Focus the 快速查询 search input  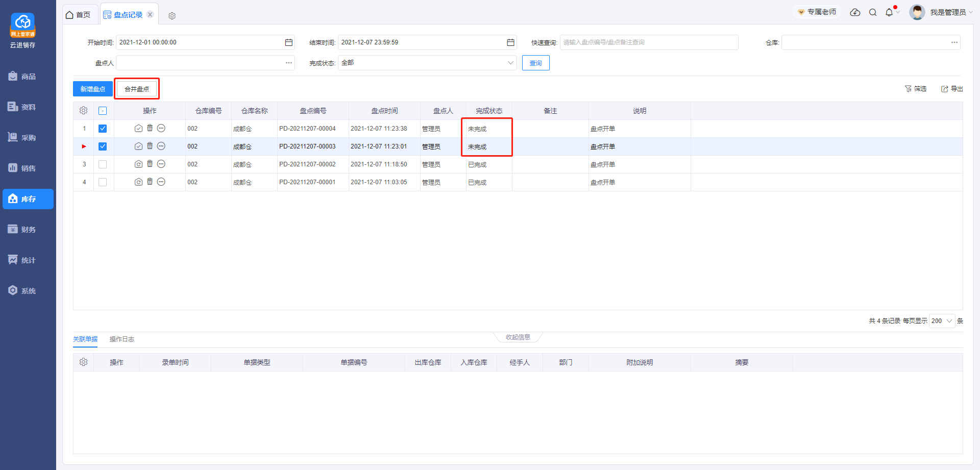point(649,42)
